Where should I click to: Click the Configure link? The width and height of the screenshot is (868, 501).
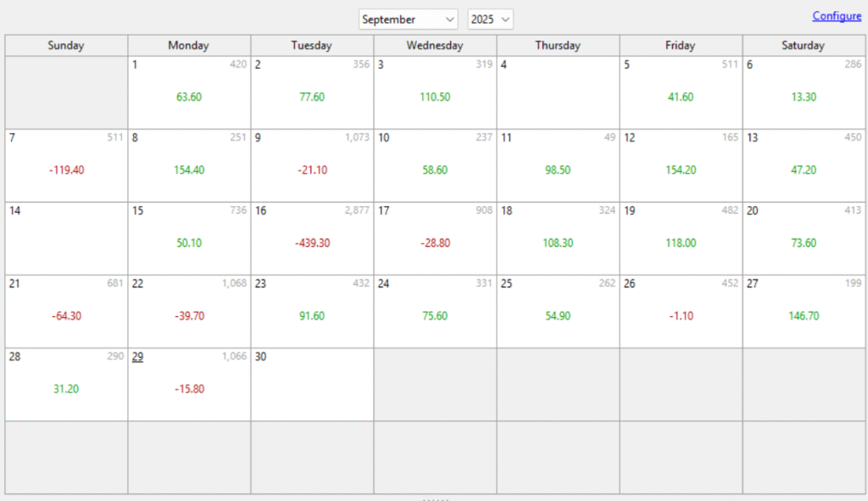[836, 16]
